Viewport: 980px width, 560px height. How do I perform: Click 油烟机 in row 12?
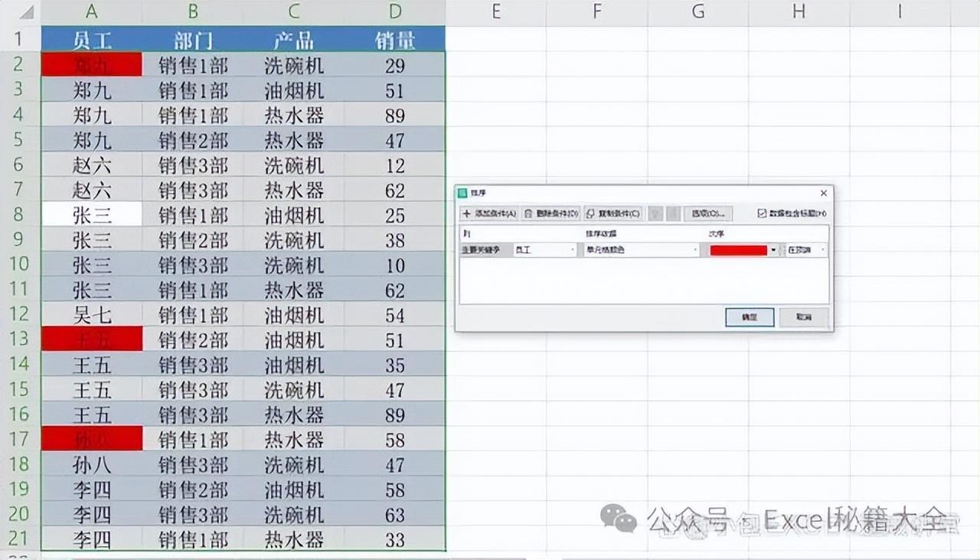pyautogui.click(x=294, y=314)
